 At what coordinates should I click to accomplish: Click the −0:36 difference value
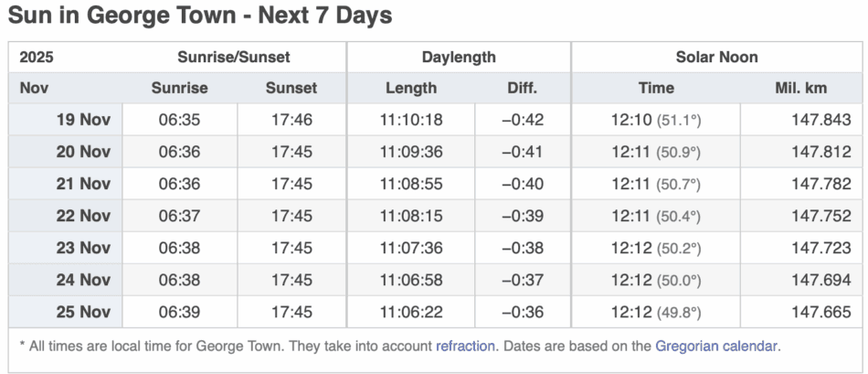tap(523, 312)
